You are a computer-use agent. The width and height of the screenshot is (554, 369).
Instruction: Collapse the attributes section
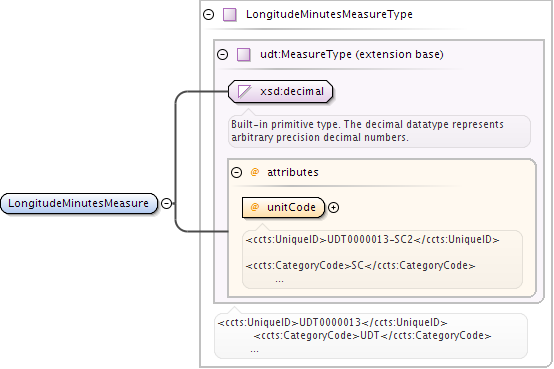[236, 172]
